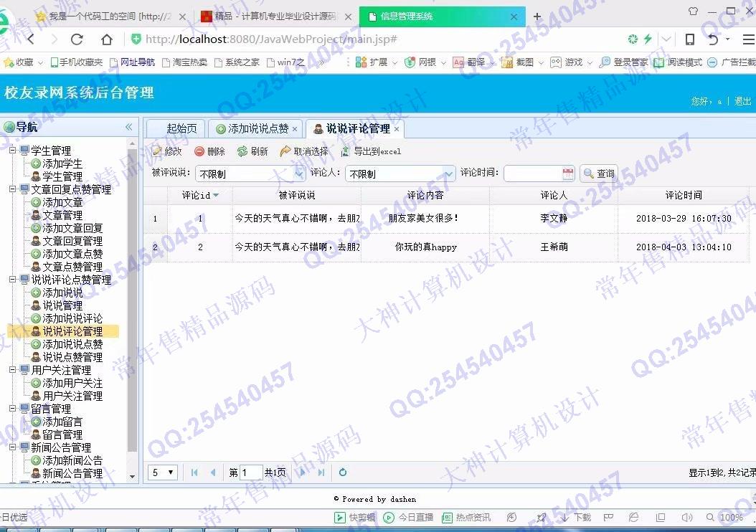756x532 pixels.
Task: Click the 淘宝热卖 bookmark
Action: 185,62
